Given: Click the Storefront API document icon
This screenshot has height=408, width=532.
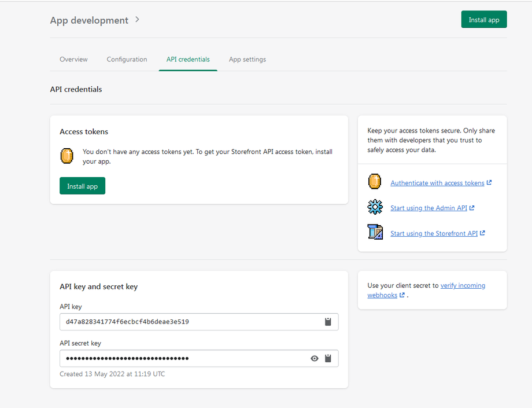Looking at the screenshot, I should pos(375,233).
